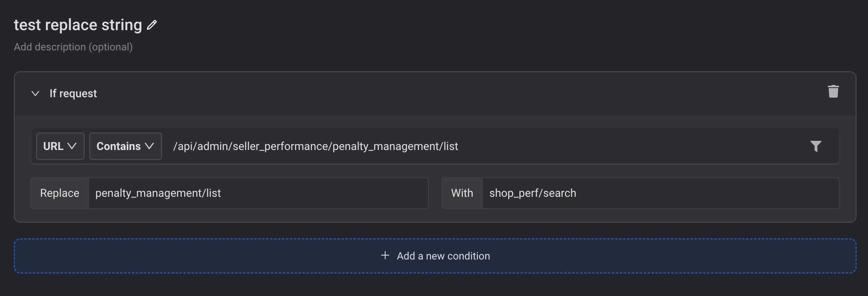Click the Add description (optional) placeholder

point(73,47)
